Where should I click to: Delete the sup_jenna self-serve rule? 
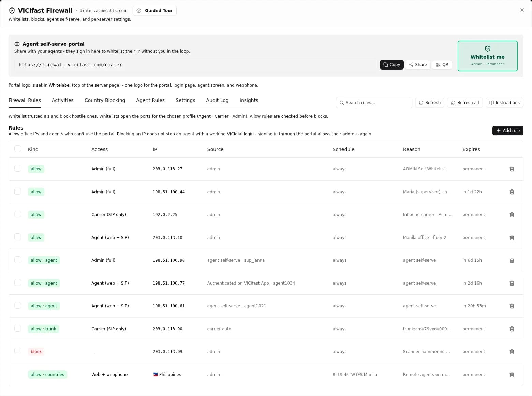(512, 260)
